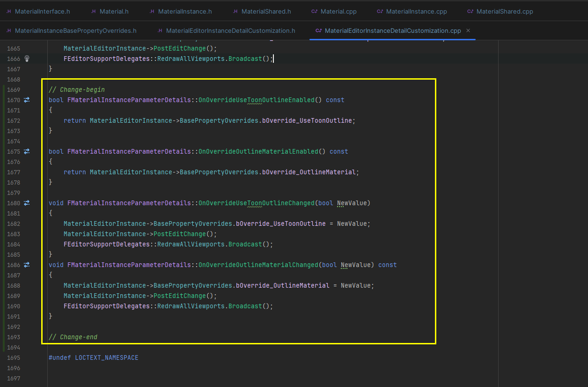Click the override arrows icon beside line 1686

coord(27,264)
